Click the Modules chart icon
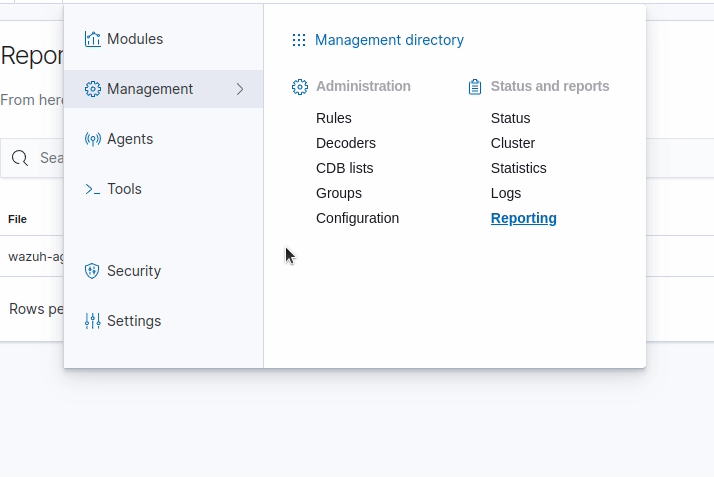Screen dimensions: 714x477 click(x=93, y=39)
